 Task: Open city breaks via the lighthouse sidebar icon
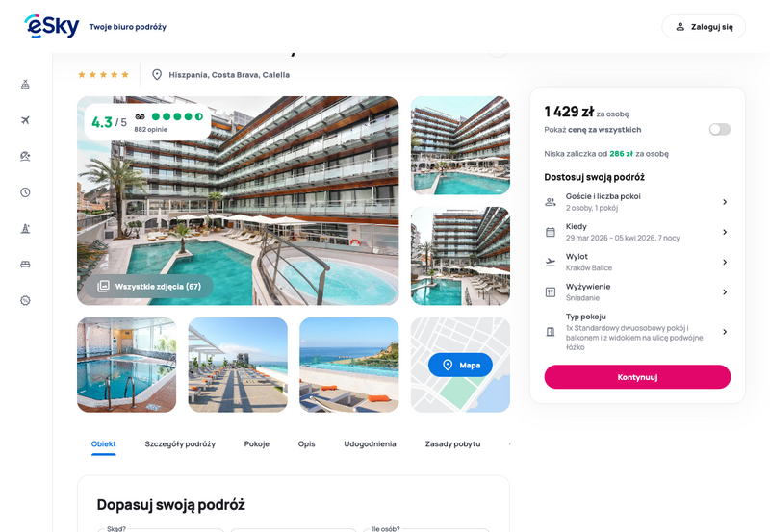[x=26, y=228]
